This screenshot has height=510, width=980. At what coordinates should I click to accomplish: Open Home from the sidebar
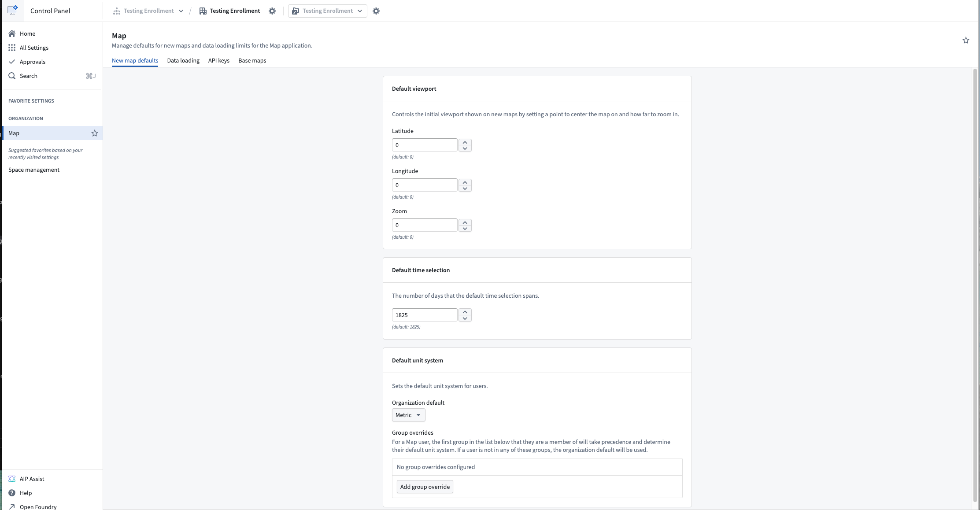tap(27, 33)
